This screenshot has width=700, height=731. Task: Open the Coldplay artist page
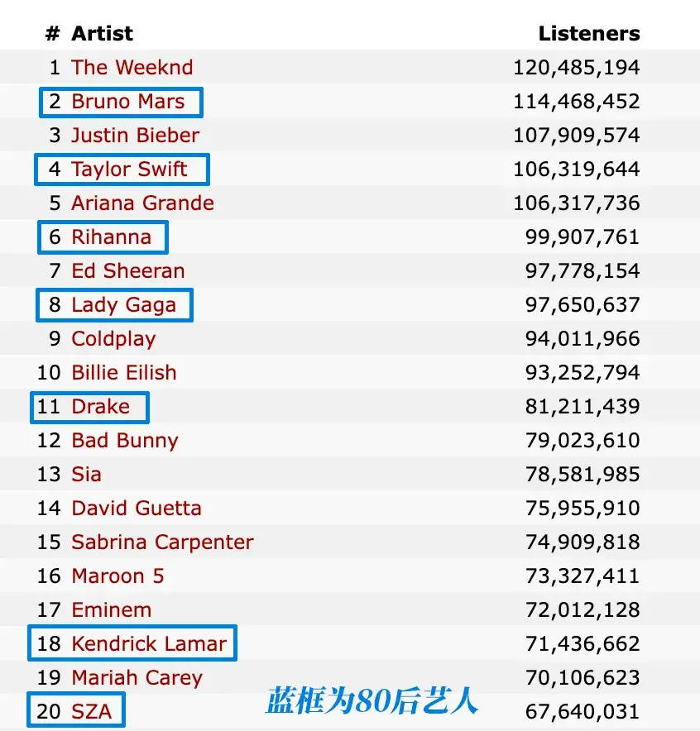pyautogui.click(x=113, y=339)
